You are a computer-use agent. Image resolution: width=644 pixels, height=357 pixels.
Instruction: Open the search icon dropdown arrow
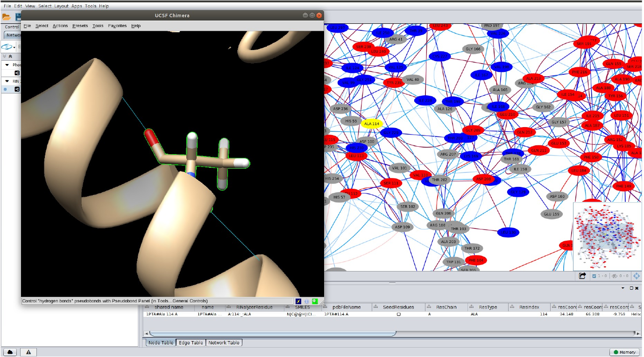click(x=14, y=47)
